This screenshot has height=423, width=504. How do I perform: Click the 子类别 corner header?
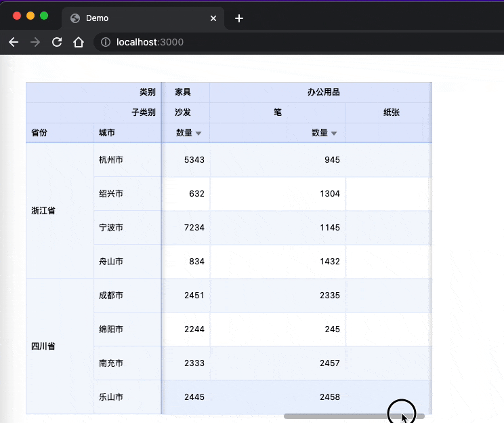tap(93, 113)
